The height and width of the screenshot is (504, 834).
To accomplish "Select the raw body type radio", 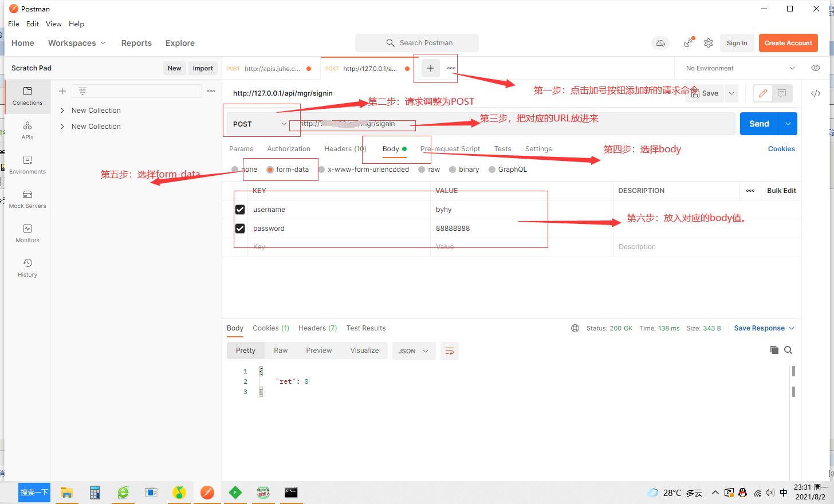I will 422,170.
